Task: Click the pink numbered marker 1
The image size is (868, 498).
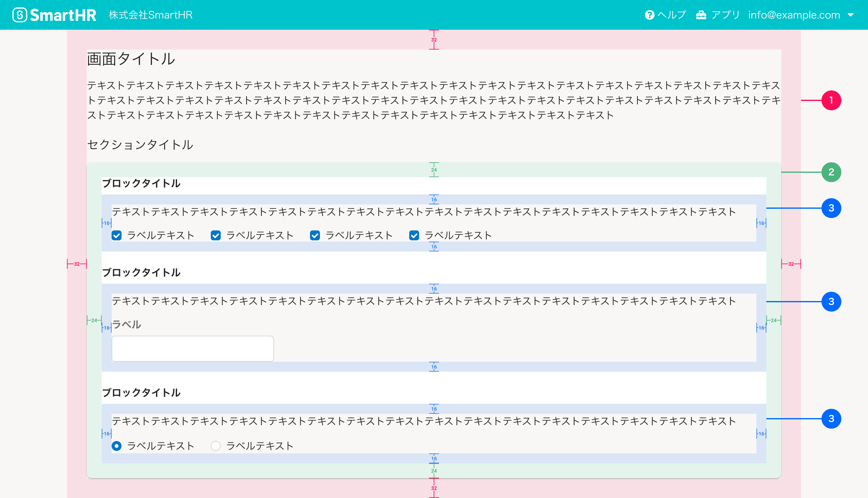Action: (831, 100)
